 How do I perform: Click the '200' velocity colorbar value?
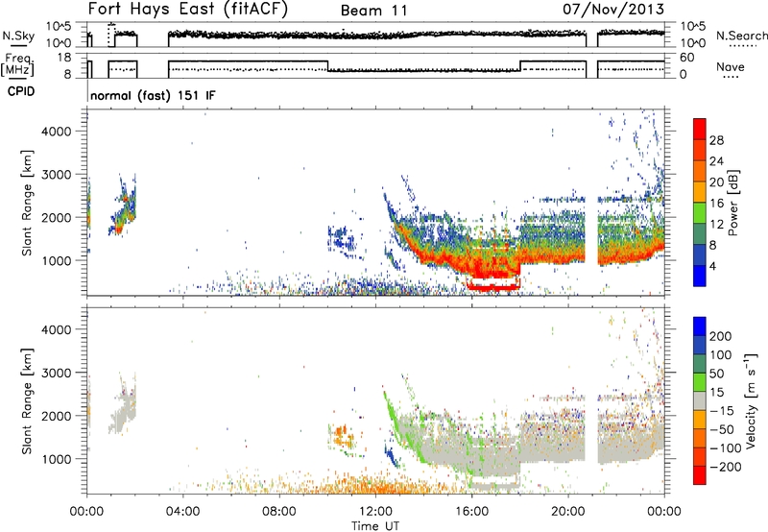pos(721,336)
